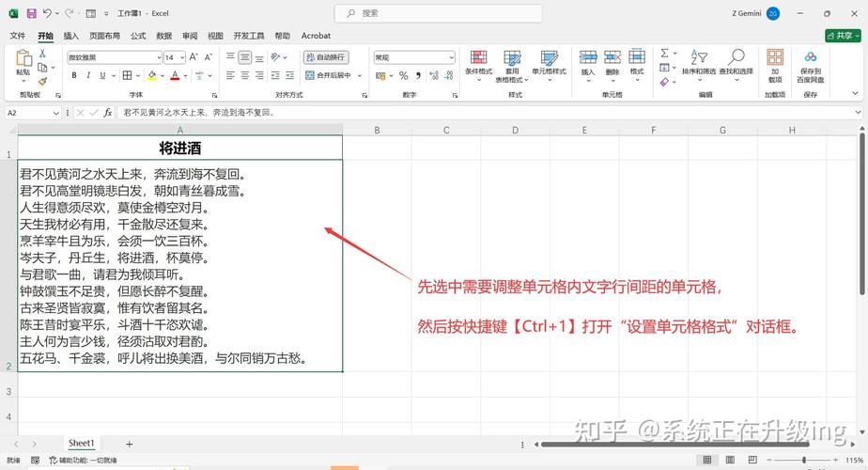Click the yellow fill color bucket
Viewport: 868px width, 470px height.
pyautogui.click(x=151, y=75)
